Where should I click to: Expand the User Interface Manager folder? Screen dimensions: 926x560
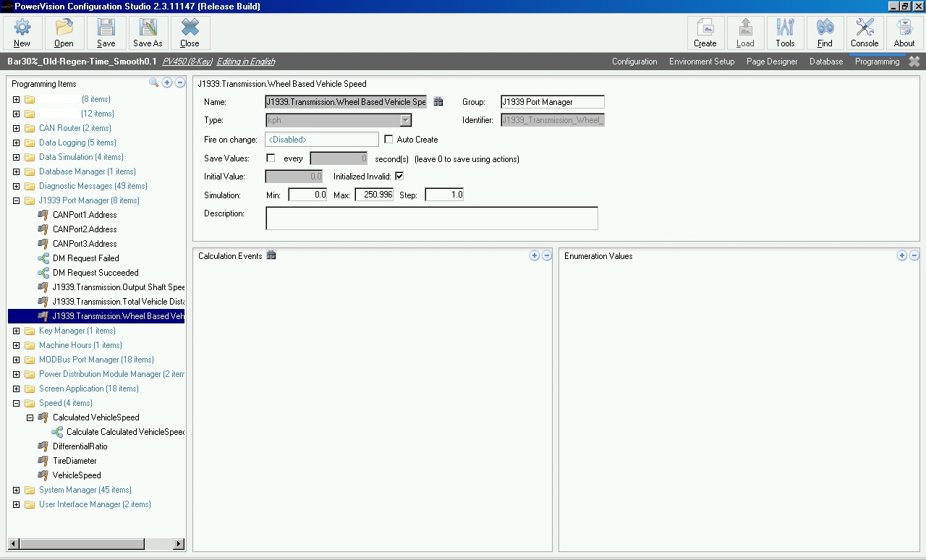[x=16, y=504]
